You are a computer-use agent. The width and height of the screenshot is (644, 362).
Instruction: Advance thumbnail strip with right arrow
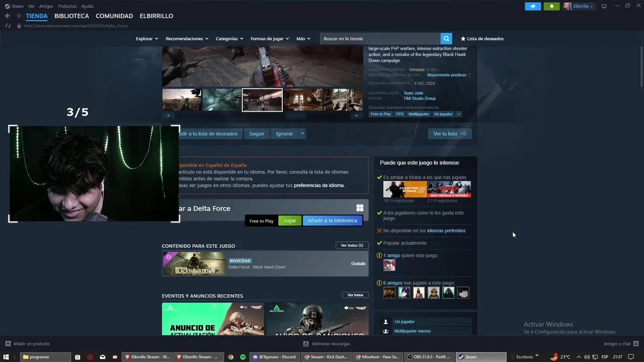click(x=357, y=115)
